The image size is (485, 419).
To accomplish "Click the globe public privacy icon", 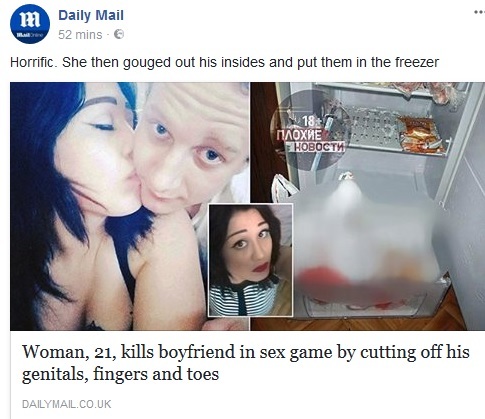I will pyautogui.click(x=119, y=34).
